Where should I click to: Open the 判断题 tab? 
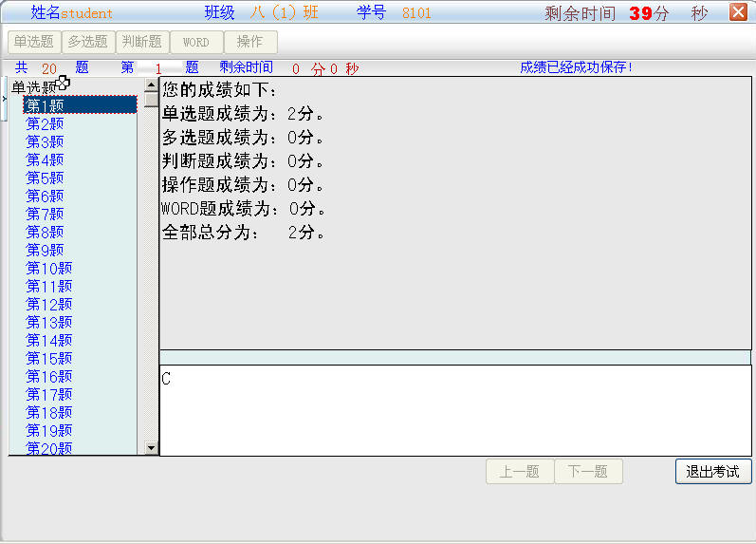point(142,42)
